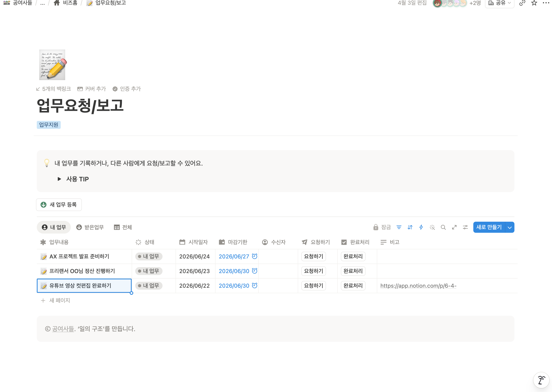552x392 pixels.
Task: Open the 프리랜서 OO님 정산 진행하기 page
Action: [82, 271]
